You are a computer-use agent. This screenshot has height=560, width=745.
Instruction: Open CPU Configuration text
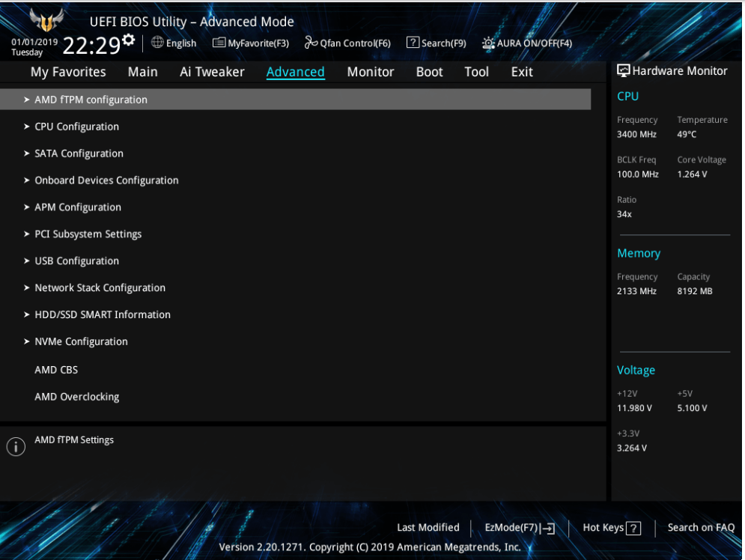click(x=77, y=127)
